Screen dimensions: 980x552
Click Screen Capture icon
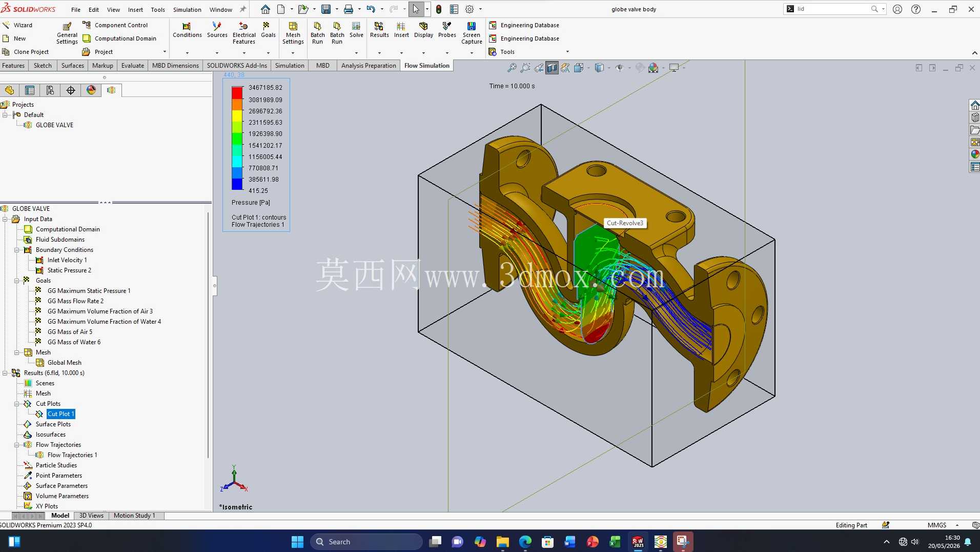[472, 26]
